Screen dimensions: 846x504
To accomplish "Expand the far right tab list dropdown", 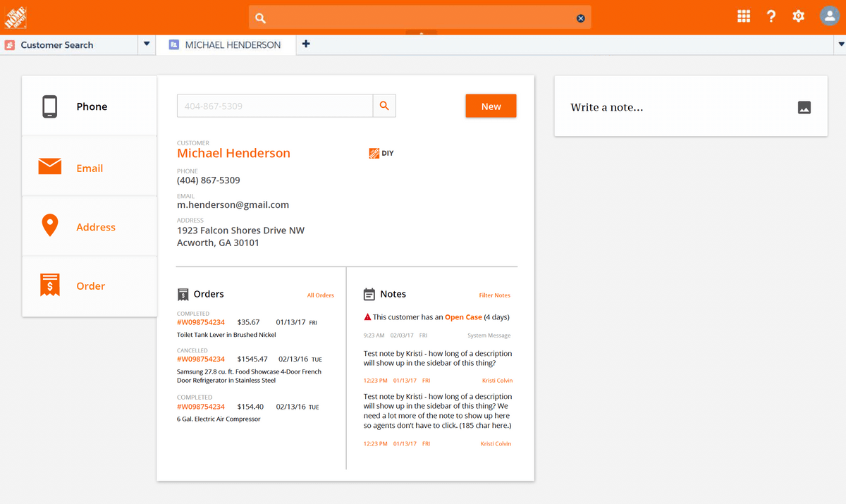I will pyautogui.click(x=840, y=44).
